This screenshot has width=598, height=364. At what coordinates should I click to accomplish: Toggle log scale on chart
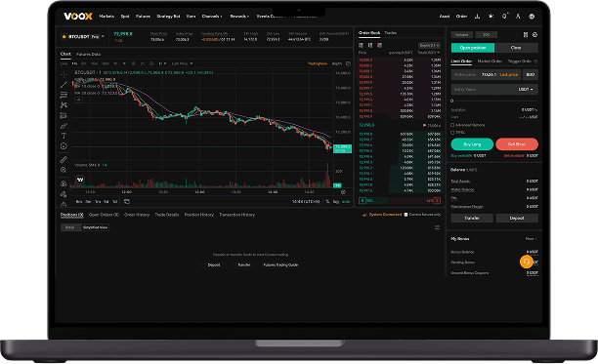pos(336,201)
